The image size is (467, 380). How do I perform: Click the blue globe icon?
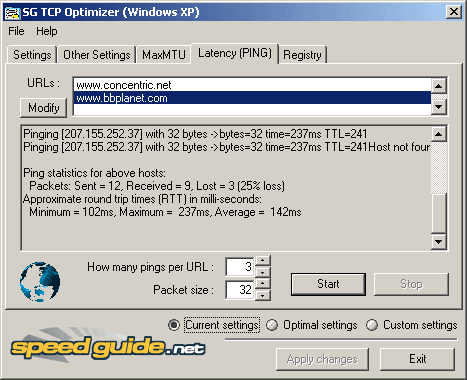[x=40, y=282]
